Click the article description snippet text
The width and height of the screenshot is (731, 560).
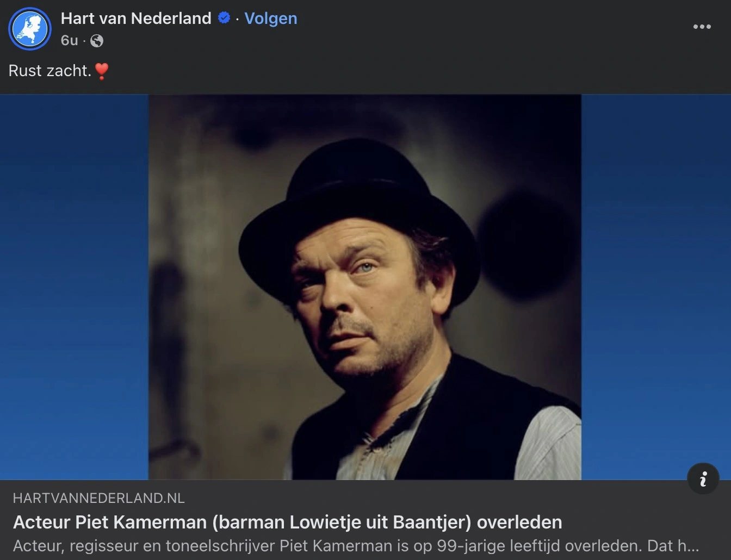356,545
